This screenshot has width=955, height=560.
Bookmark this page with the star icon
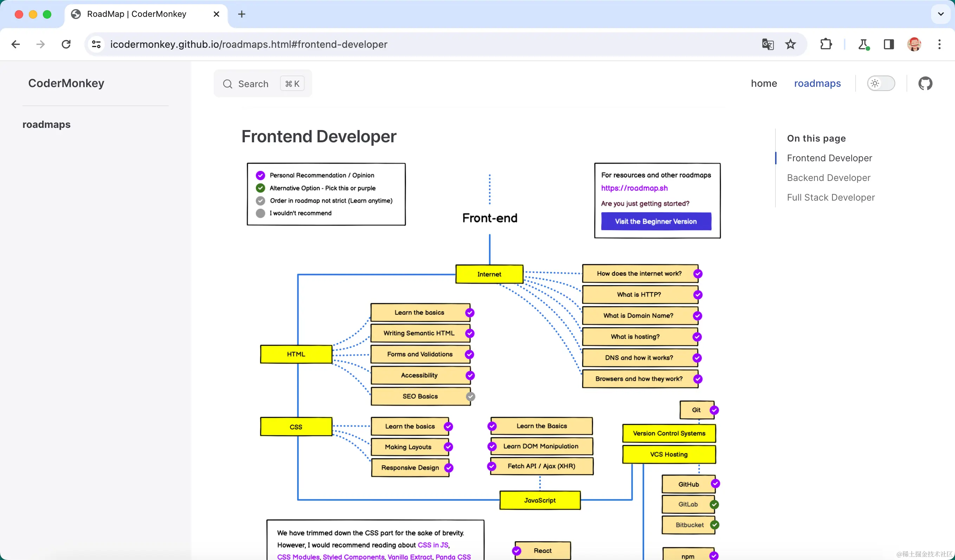[791, 44]
